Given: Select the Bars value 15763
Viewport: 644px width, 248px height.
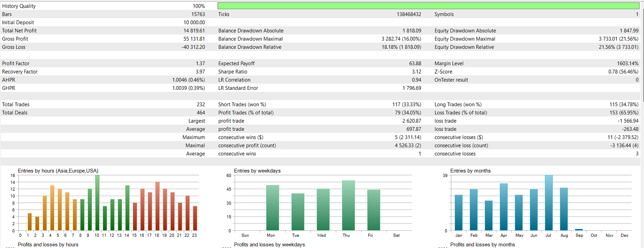Looking at the screenshot, I should pos(198,14).
